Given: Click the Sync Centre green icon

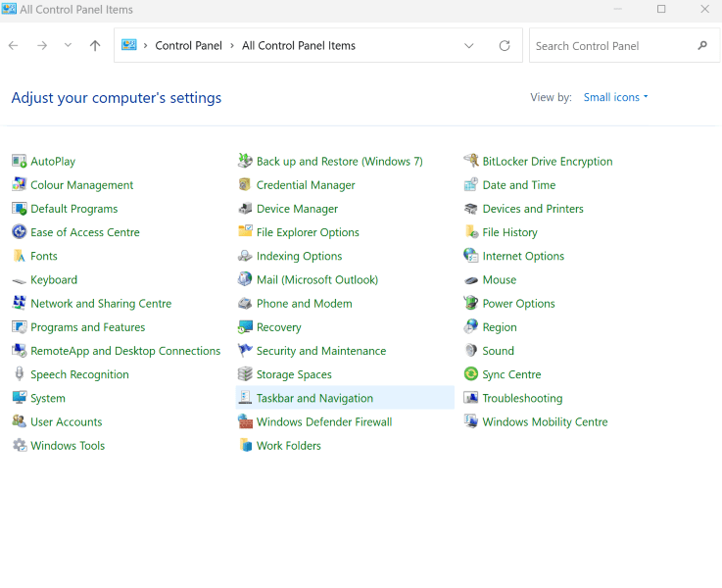Looking at the screenshot, I should pos(471,374).
